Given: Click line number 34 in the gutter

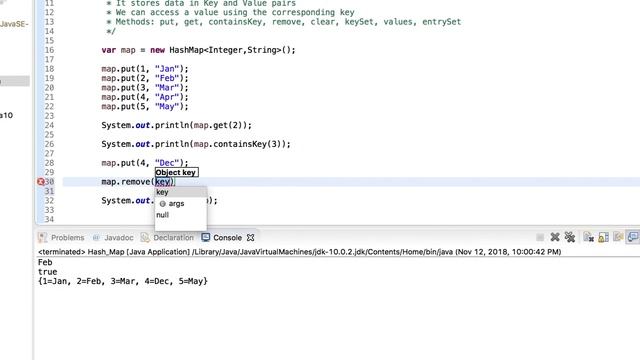Looking at the screenshot, I should tap(49, 219).
